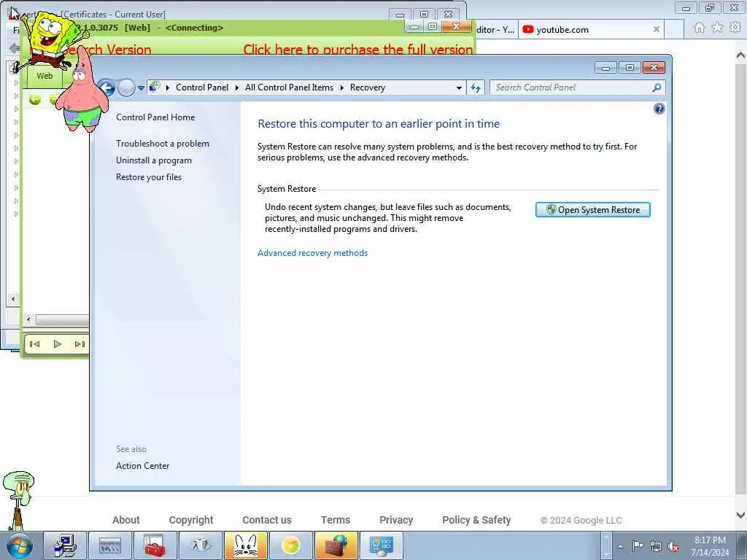The height and width of the screenshot is (560, 747).
Task: Click muted volume icon in tray
Action: 673,547
